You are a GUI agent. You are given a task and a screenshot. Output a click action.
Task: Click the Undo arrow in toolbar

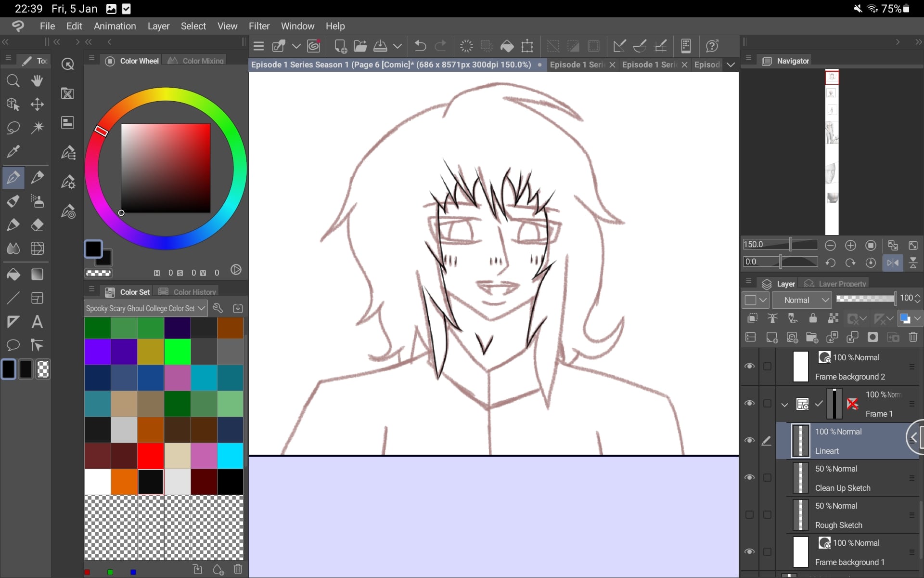(x=420, y=46)
